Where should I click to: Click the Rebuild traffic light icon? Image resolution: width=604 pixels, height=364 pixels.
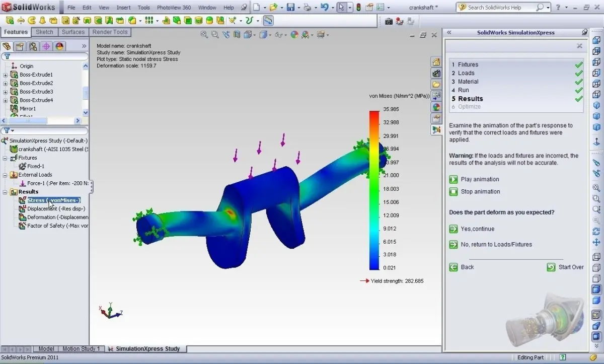tap(358, 8)
